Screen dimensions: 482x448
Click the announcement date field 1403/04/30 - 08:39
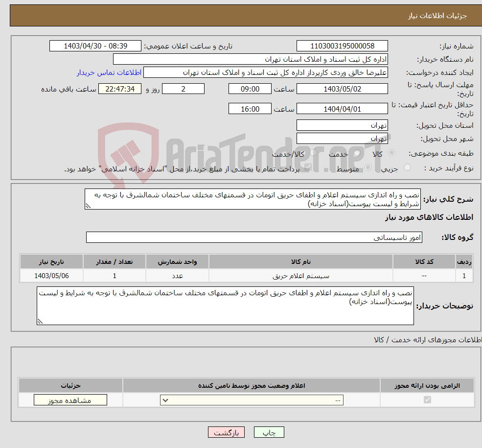[95, 46]
